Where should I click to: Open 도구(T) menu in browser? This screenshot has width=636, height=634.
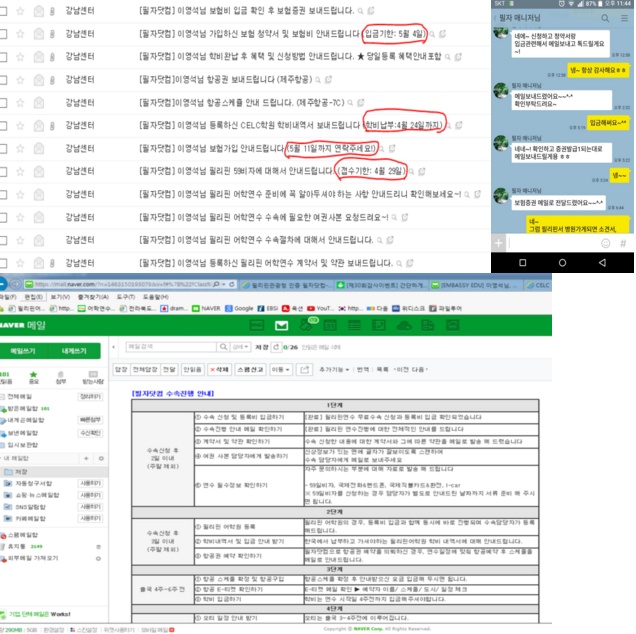pyautogui.click(x=126, y=297)
